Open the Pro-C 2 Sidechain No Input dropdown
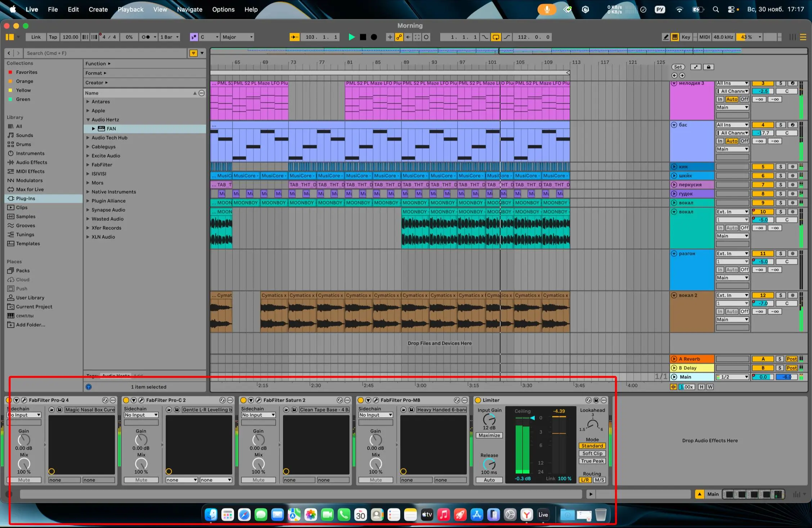Image resolution: width=812 pixels, height=528 pixels. 141,415
